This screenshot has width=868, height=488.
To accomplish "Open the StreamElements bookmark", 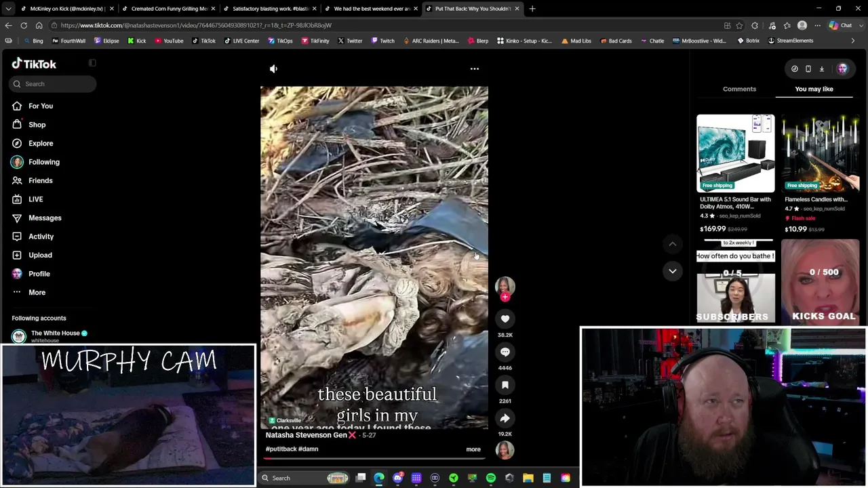I will (790, 41).
